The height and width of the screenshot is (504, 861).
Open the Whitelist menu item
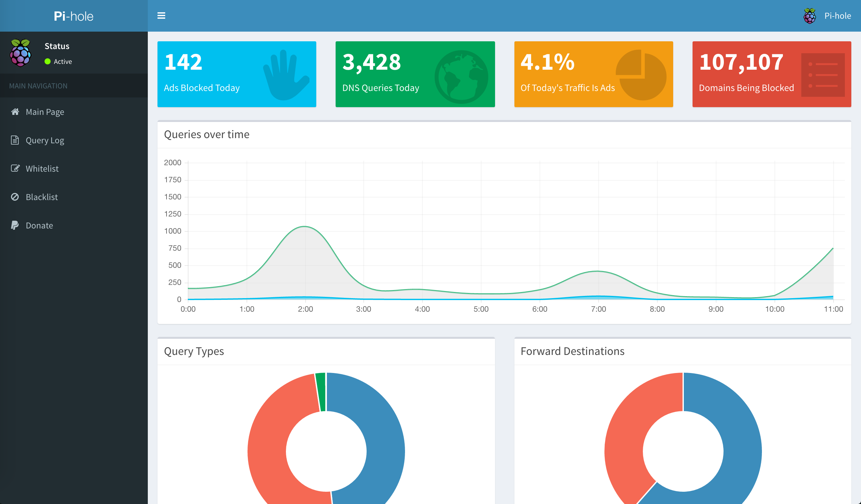pyautogui.click(x=42, y=169)
